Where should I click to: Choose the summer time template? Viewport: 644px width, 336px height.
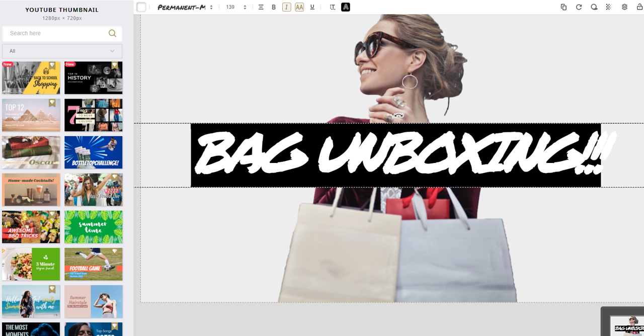94,227
